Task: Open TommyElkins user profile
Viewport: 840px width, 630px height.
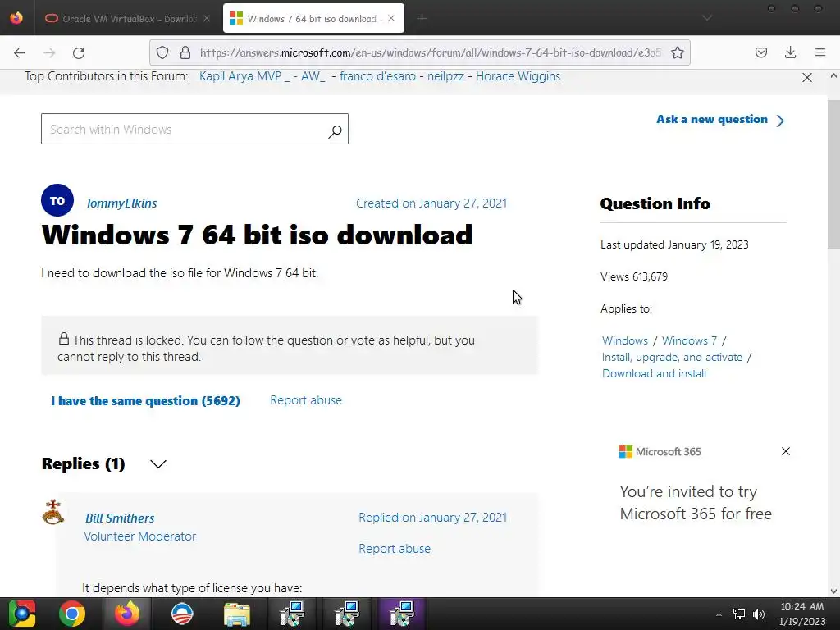Action: pyautogui.click(x=121, y=203)
